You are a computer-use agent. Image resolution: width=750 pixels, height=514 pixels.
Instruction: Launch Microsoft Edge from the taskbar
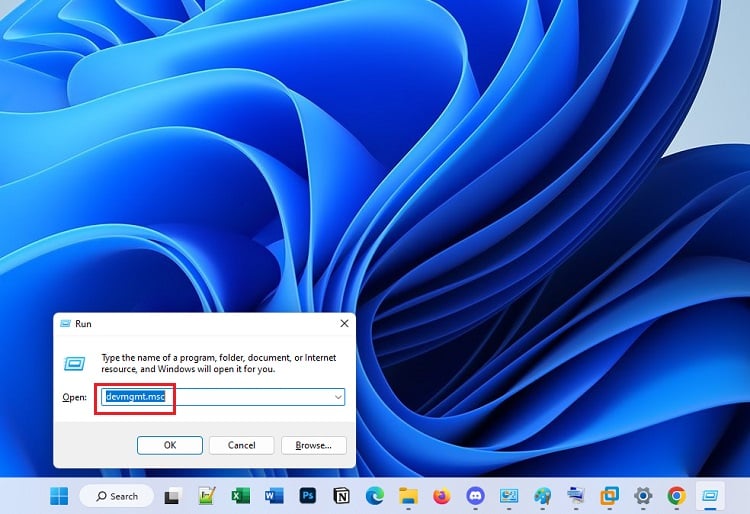point(375,496)
